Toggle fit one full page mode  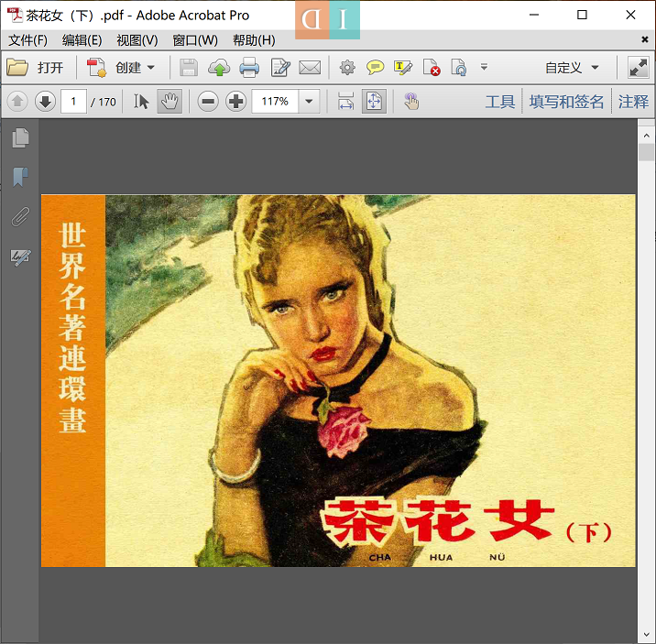click(374, 101)
